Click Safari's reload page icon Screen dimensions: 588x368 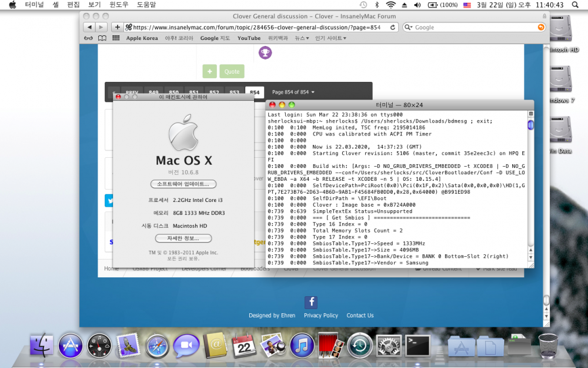click(393, 28)
